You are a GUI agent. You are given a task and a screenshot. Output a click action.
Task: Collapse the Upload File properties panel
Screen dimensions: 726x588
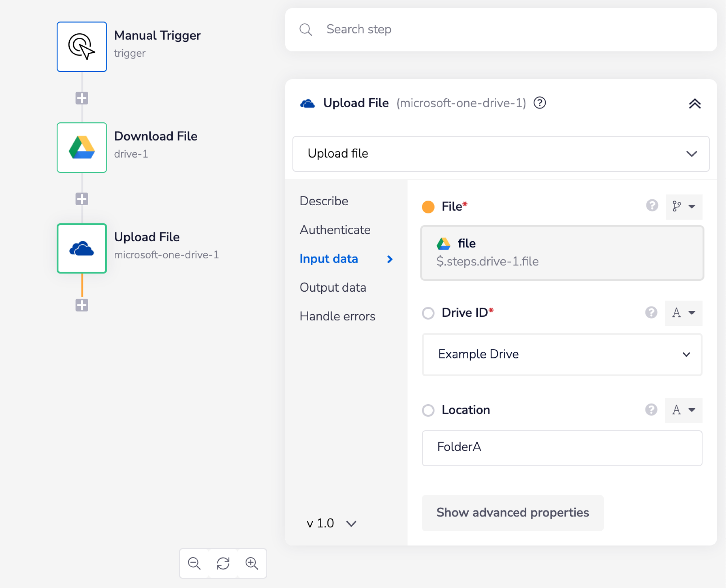[694, 104]
